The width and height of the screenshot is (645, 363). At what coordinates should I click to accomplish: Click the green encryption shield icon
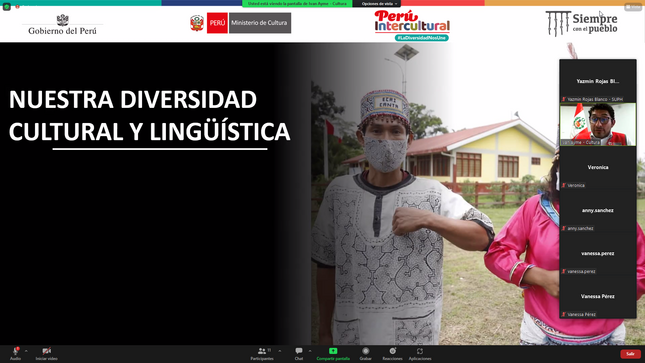coord(7,7)
